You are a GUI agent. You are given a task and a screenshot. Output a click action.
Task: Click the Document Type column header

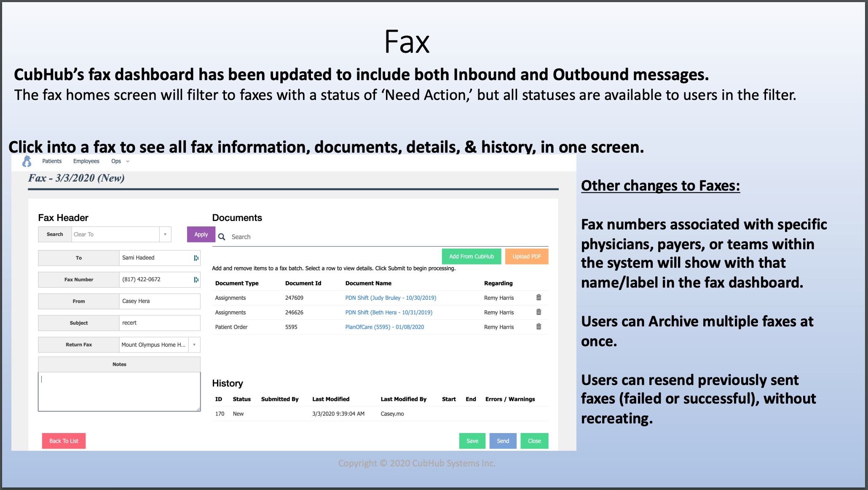pyautogui.click(x=237, y=283)
